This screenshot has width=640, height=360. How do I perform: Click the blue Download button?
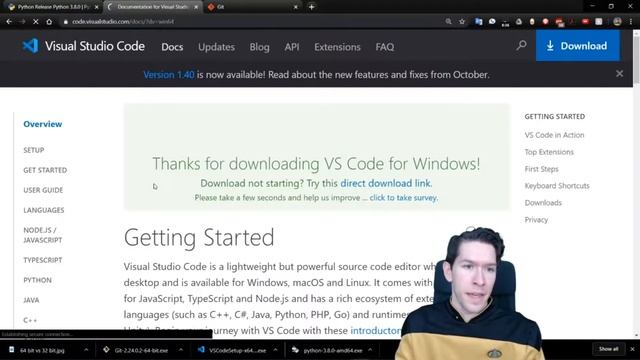(x=578, y=46)
